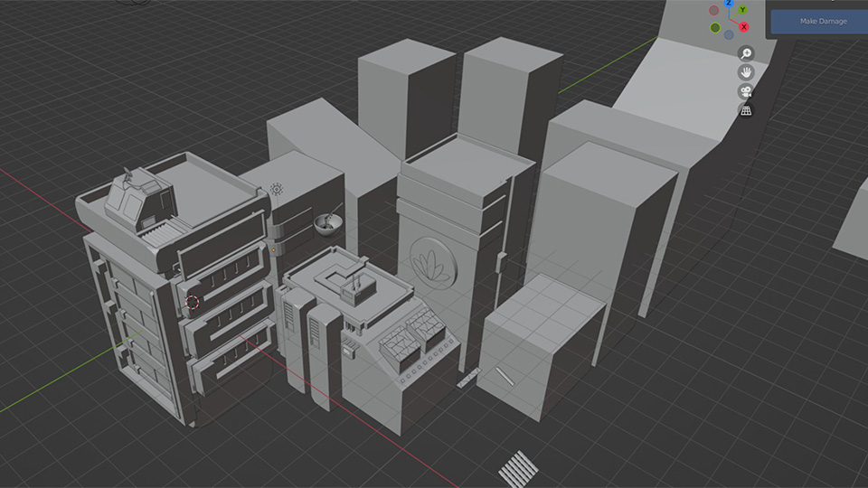
Task: Click the pan hand viewport icon
Action: [x=746, y=72]
